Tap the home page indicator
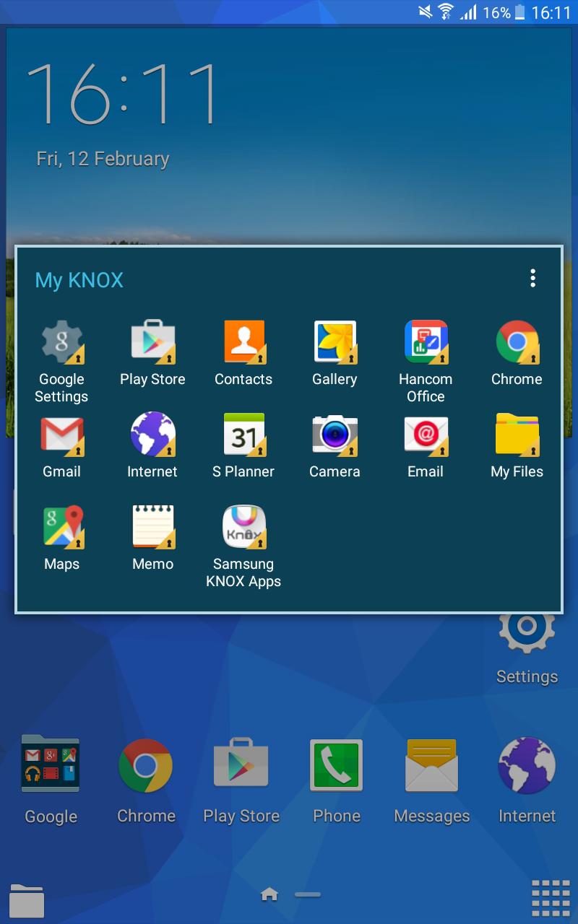 pyautogui.click(x=269, y=895)
